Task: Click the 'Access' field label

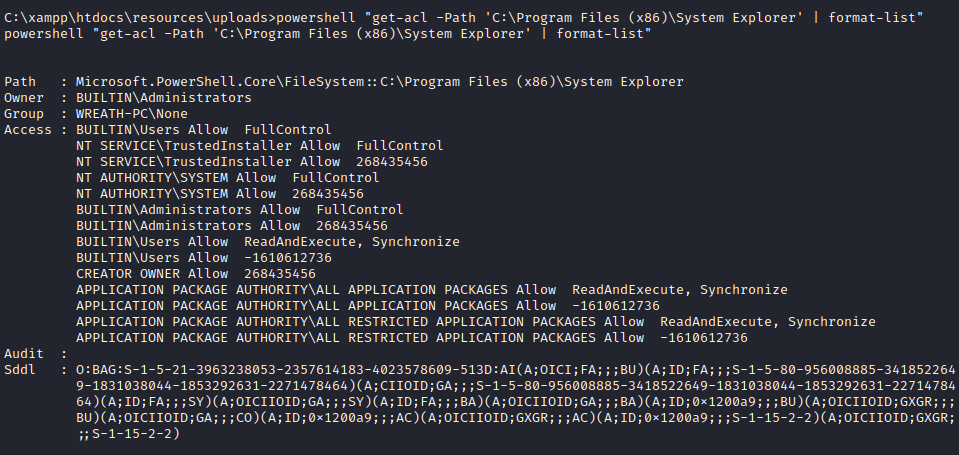Action: [28, 130]
